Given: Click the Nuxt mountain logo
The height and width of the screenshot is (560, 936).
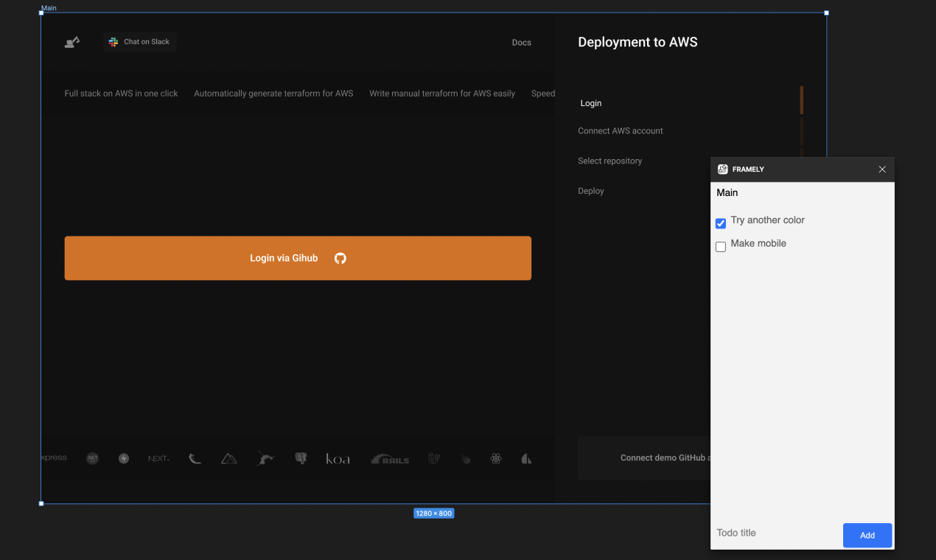Looking at the screenshot, I should (x=229, y=458).
